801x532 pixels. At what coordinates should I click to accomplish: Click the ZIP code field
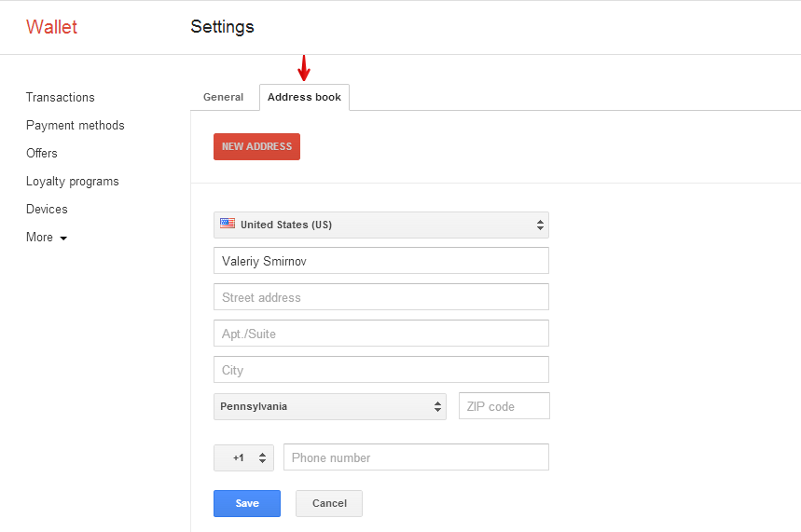504,406
